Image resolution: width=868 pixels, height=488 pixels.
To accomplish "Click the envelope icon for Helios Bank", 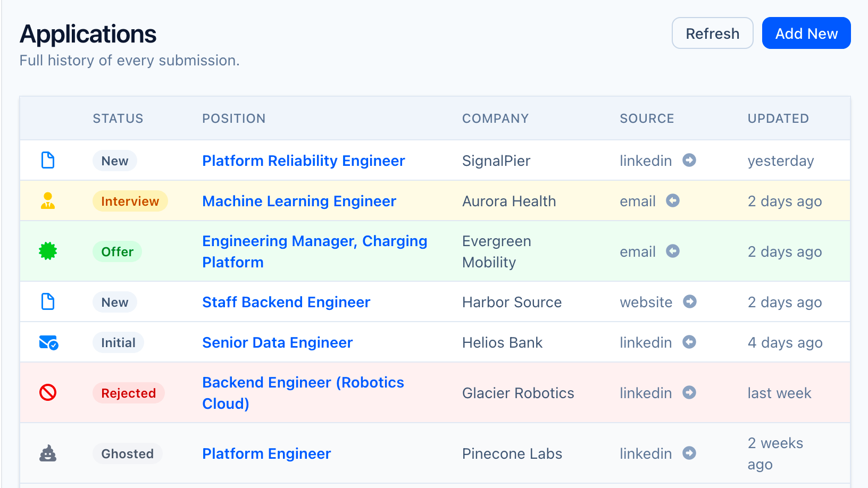I will (48, 342).
